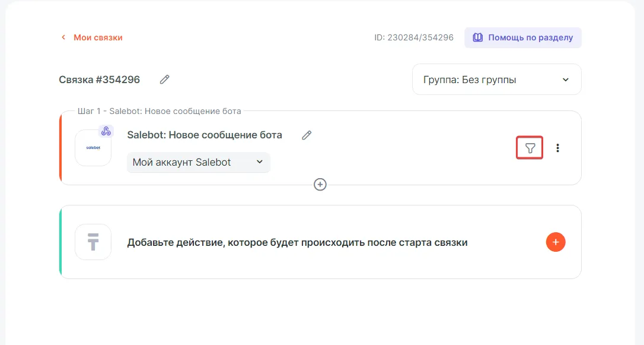Screen dimensions: 644x345
Task: Open the three-dot menu of step 1
Action: (557, 148)
